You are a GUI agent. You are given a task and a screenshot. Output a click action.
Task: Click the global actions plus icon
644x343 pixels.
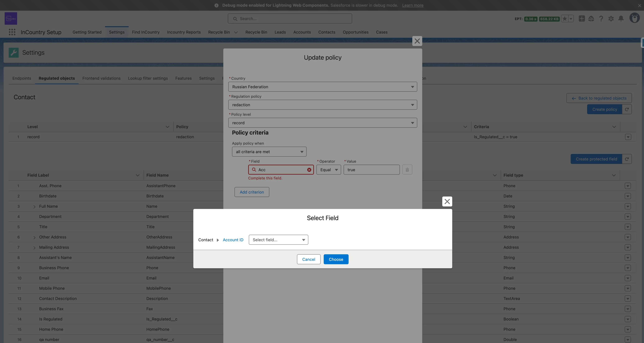pyautogui.click(x=582, y=19)
